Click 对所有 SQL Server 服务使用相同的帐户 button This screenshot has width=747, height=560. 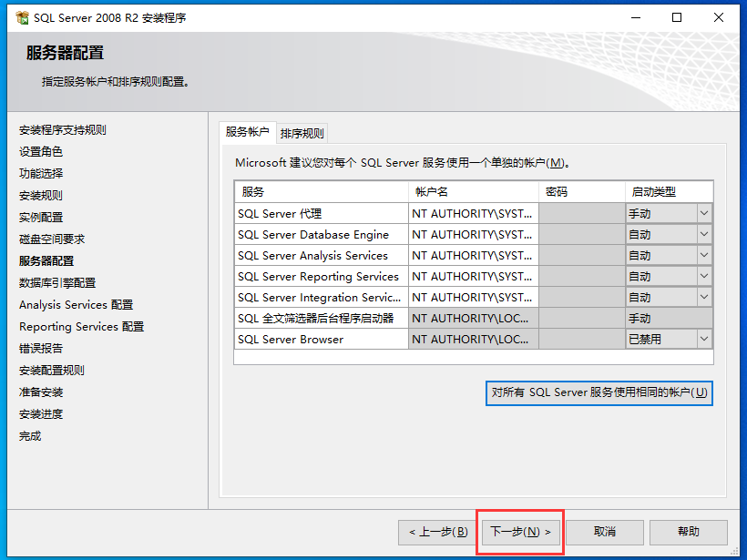pyautogui.click(x=599, y=392)
